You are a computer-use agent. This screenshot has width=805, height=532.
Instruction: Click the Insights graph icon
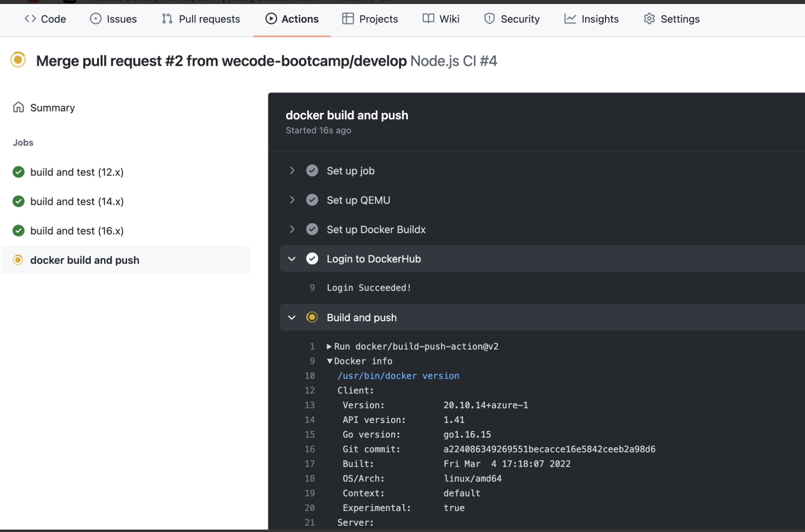pos(570,19)
